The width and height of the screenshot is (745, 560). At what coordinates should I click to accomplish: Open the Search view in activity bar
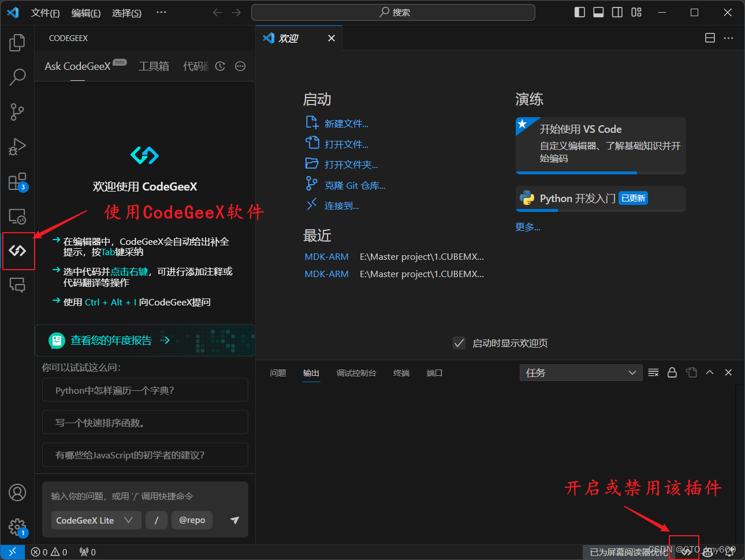(x=17, y=77)
